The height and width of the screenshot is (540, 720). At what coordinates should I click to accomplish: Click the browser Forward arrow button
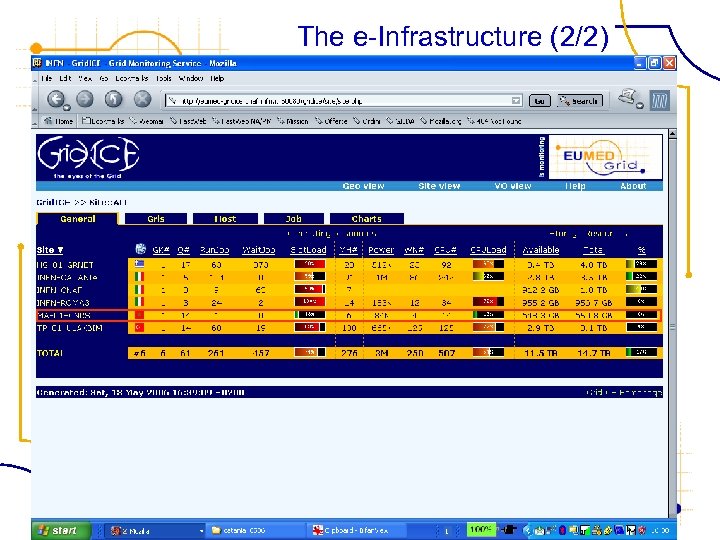pyautogui.click(x=85, y=99)
